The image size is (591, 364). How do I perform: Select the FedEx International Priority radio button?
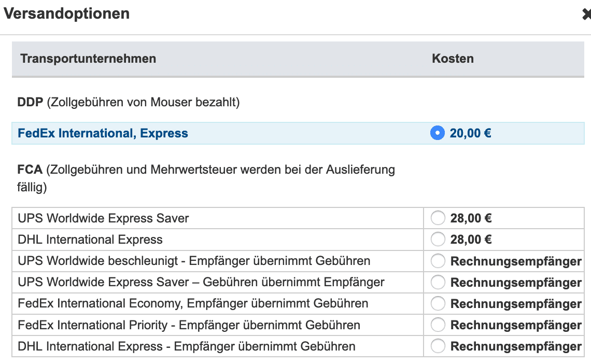tap(438, 325)
